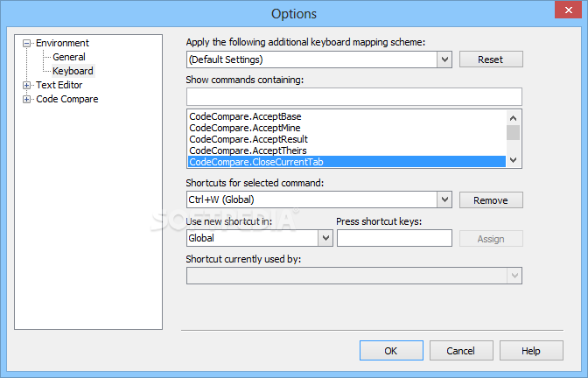Confirm with the OK button
The height and width of the screenshot is (378, 588).
click(x=391, y=351)
